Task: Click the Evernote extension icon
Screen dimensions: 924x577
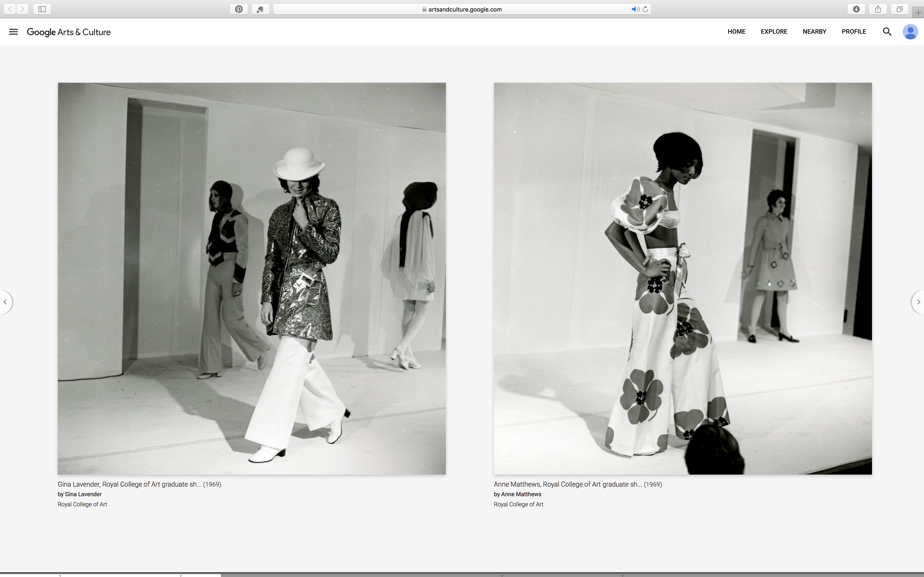Action: click(x=260, y=9)
